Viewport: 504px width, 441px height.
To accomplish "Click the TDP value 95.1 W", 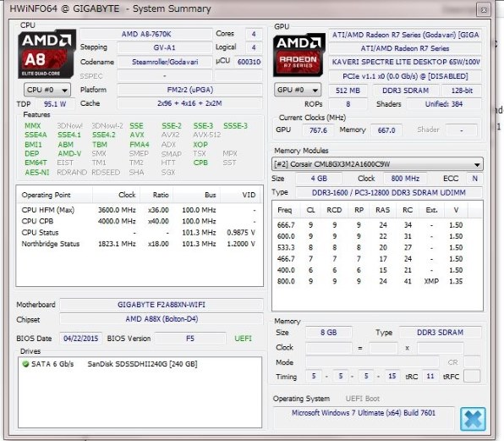I will pyautogui.click(x=55, y=104).
